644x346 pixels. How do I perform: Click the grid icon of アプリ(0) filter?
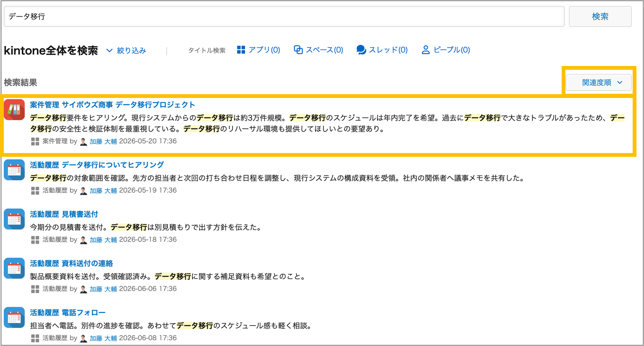[x=241, y=50]
